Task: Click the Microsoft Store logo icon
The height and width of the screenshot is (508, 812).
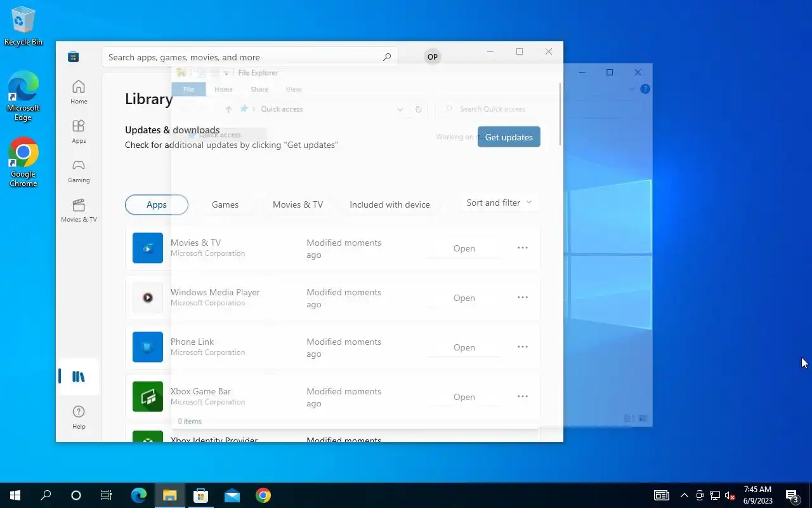Action: [74, 57]
